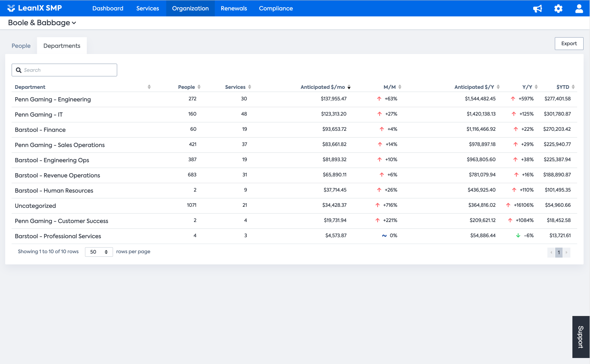Click the Anticipated $/mo header text
590x364 pixels.
(323, 87)
